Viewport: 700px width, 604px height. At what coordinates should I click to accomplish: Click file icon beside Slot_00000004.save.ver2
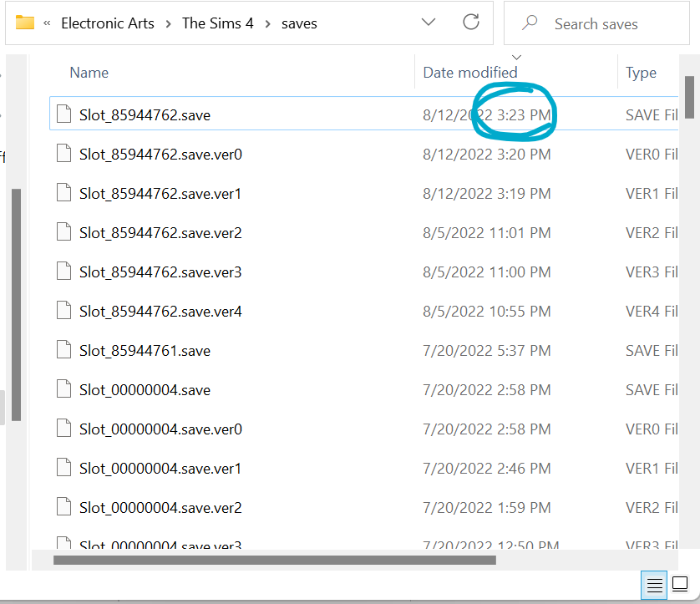coord(63,507)
